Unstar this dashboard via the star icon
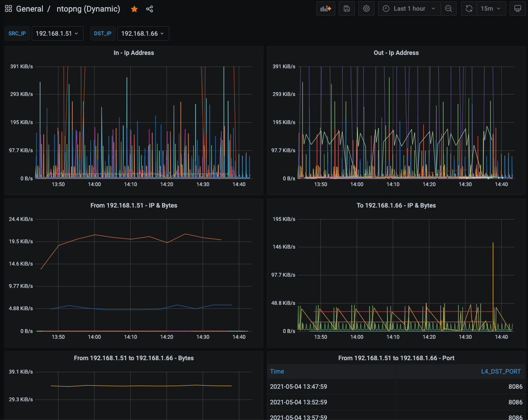Viewport: 528px width, 420px height. [x=134, y=9]
